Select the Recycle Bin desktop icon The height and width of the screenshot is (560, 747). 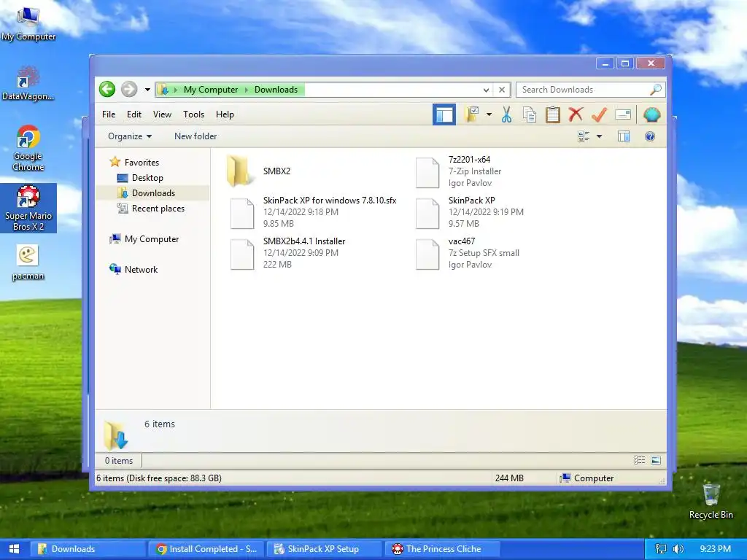[711, 502]
